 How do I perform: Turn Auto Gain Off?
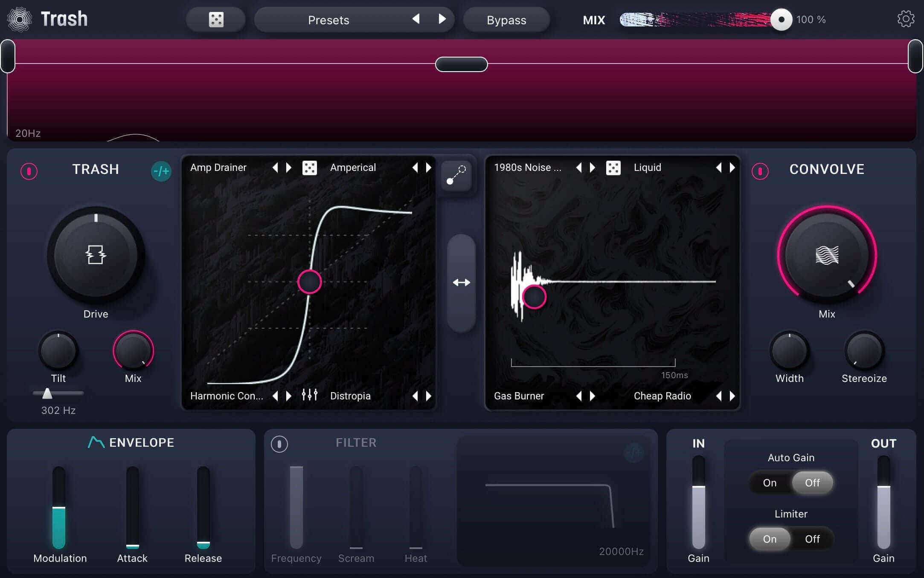point(812,483)
